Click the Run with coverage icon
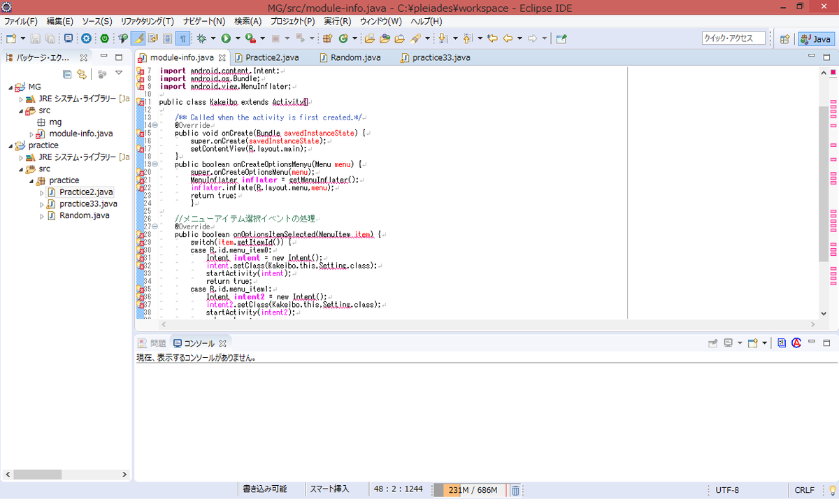Viewport: 839px width, 504px height. point(250,38)
